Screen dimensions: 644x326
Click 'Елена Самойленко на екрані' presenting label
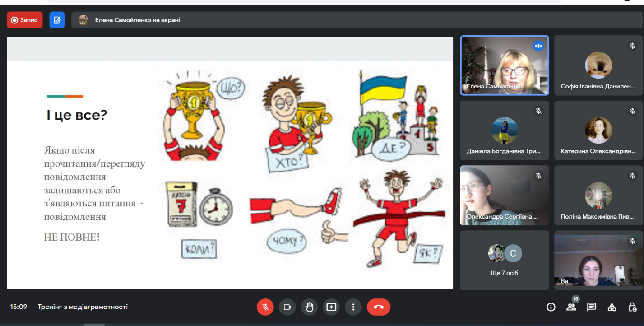coord(138,20)
